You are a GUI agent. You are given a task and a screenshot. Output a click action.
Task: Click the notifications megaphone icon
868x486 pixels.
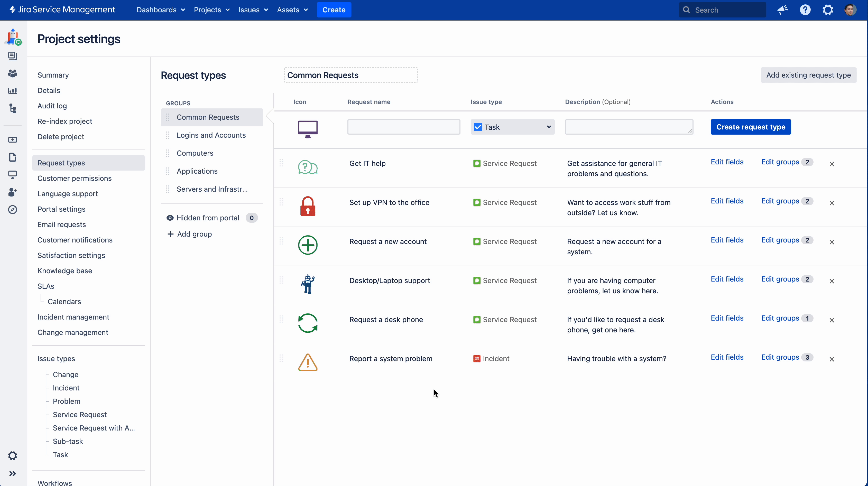[x=782, y=10]
